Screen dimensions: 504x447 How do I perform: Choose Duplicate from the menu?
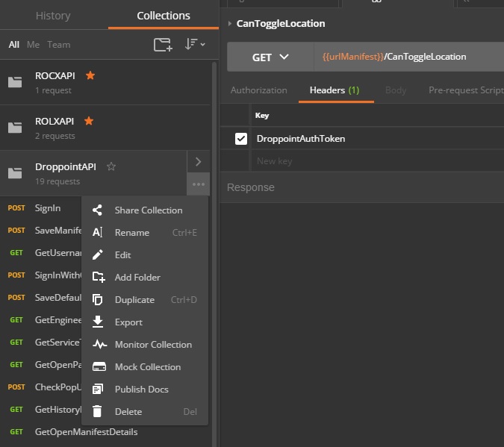coord(145,300)
